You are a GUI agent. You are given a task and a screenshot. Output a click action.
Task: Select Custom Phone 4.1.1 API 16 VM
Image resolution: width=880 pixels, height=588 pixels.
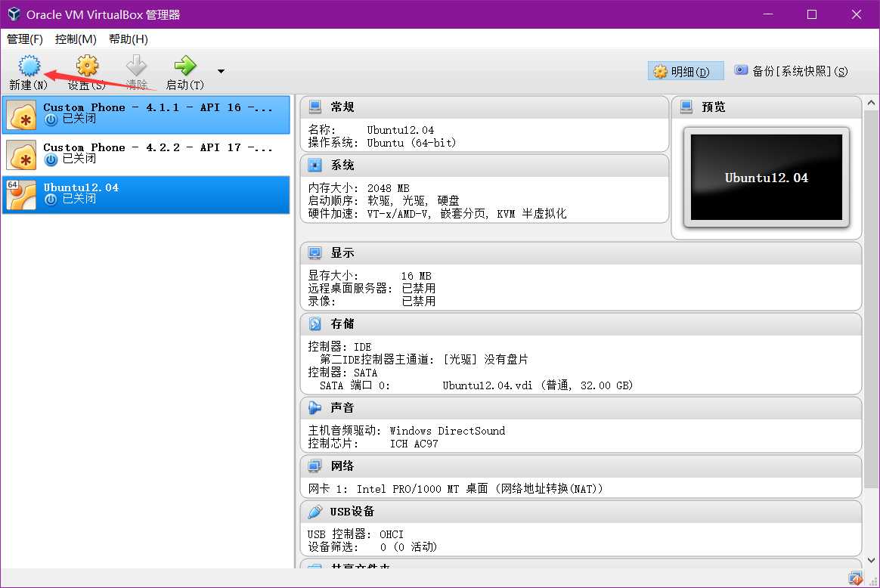pos(146,114)
